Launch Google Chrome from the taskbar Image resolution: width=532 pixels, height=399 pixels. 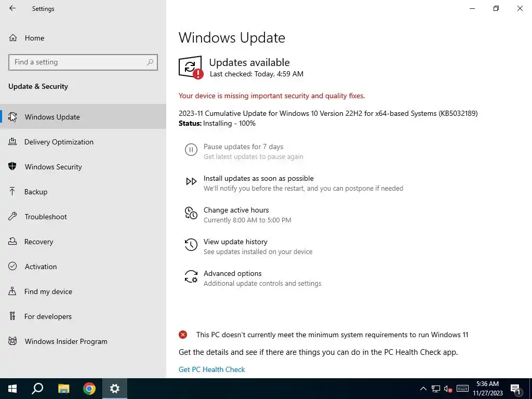(x=89, y=389)
